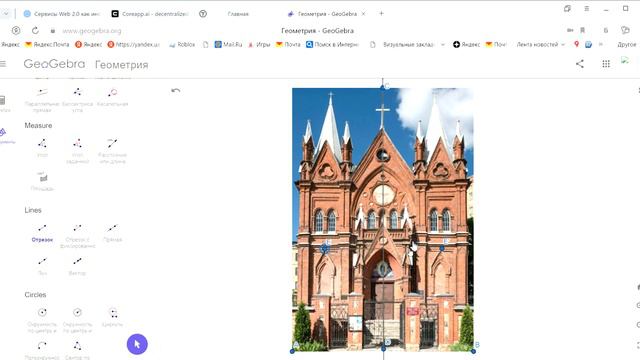The image size is (640, 360).
Task: Expand the Лента новостей bookmark dropdown
Action: 541,44
